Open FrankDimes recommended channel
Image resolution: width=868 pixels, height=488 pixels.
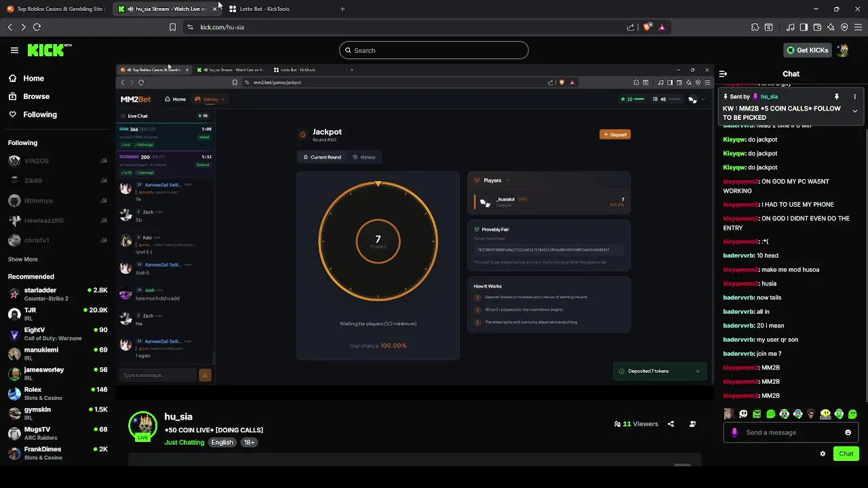pos(57,453)
